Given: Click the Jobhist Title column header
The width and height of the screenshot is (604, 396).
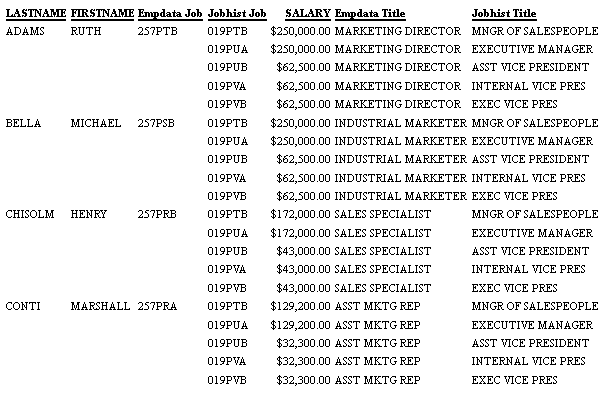Looking at the screenshot, I should point(504,13).
